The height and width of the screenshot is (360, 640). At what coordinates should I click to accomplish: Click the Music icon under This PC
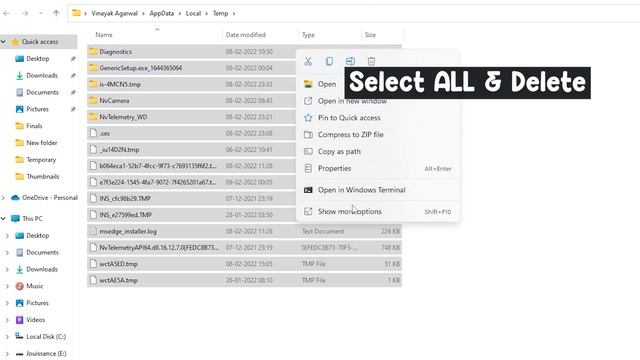pyautogui.click(x=19, y=286)
